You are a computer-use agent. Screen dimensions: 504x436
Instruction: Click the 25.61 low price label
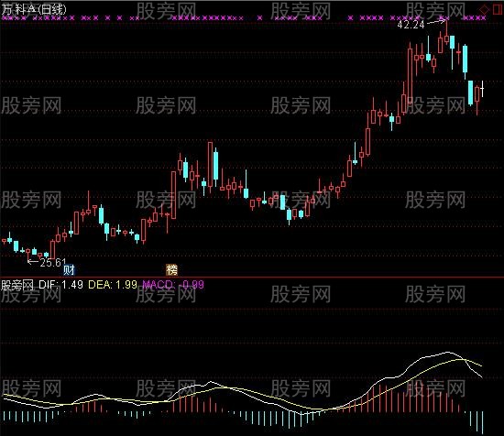click(53, 263)
